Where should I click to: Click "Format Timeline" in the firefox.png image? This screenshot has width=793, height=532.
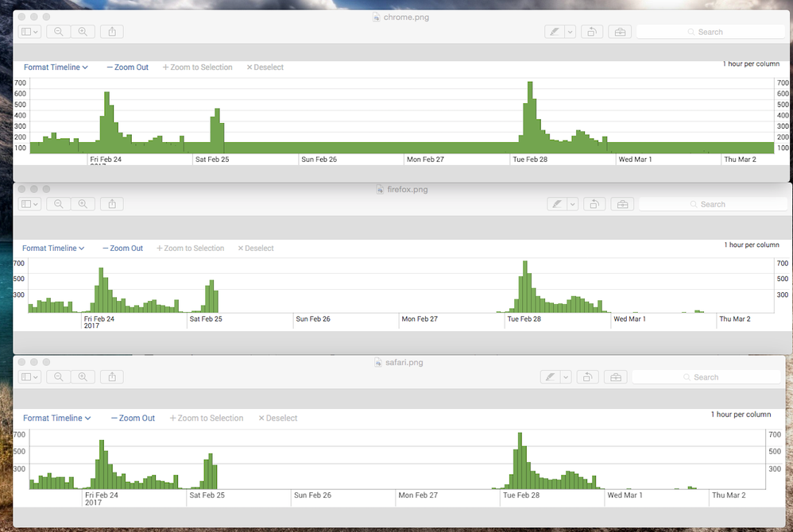coord(53,248)
